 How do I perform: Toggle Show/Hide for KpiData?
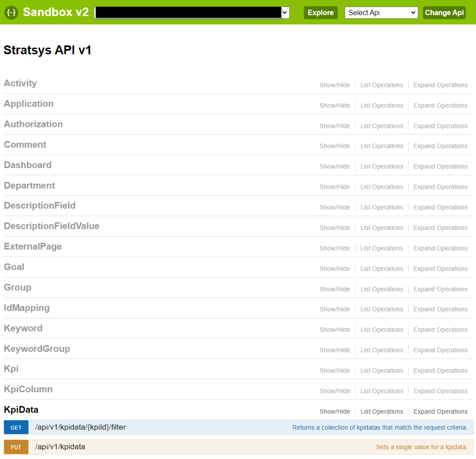point(335,411)
